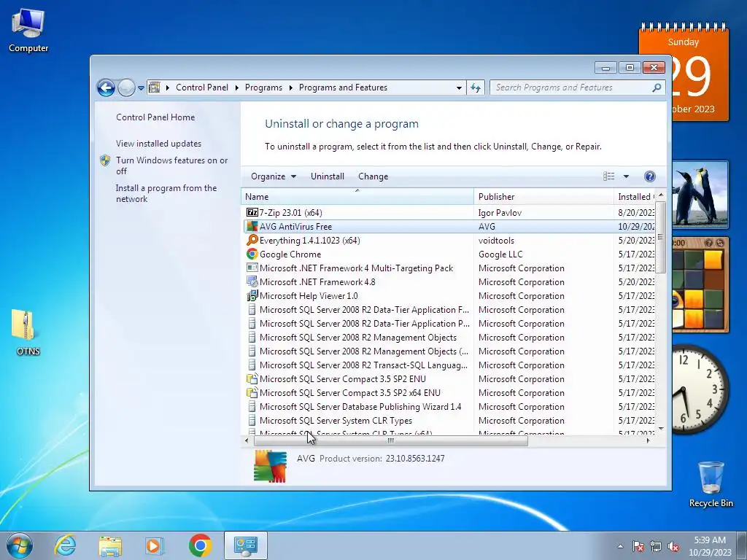Screen dimensions: 747x560
Task: Click the refresh button beside address bar
Action: [x=476, y=87]
